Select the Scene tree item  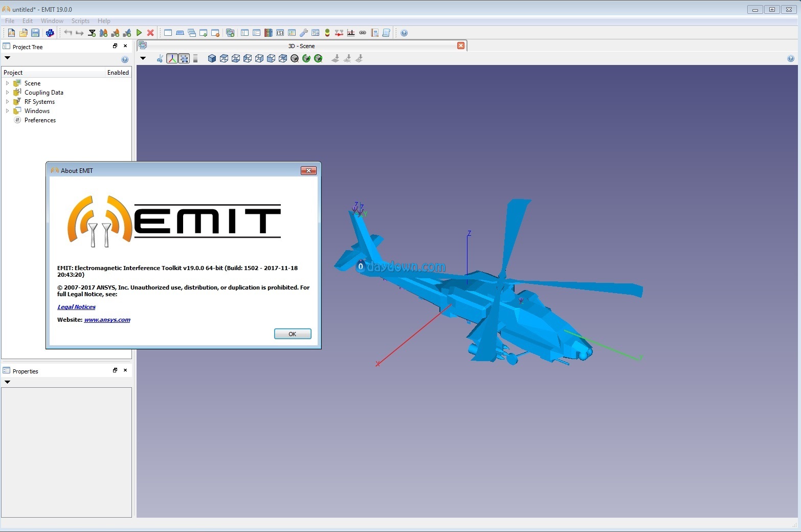tap(32, 83)
